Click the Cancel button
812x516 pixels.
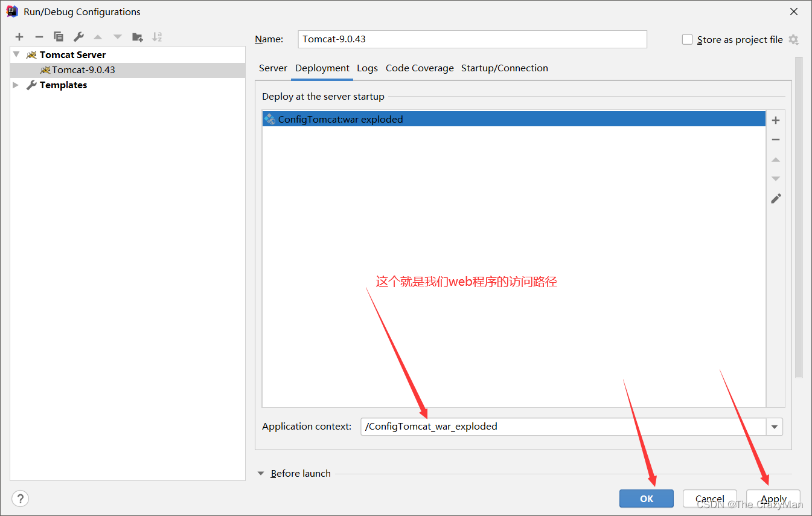point(710,498)
